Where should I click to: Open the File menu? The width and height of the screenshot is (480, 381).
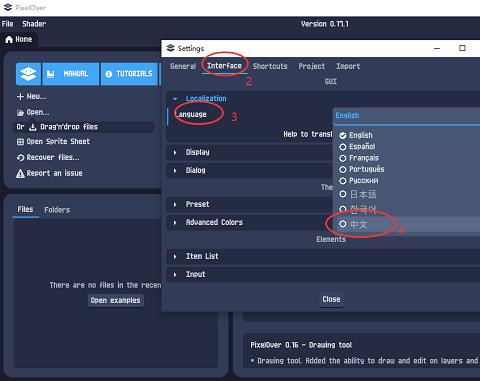[x=7, y=24]
